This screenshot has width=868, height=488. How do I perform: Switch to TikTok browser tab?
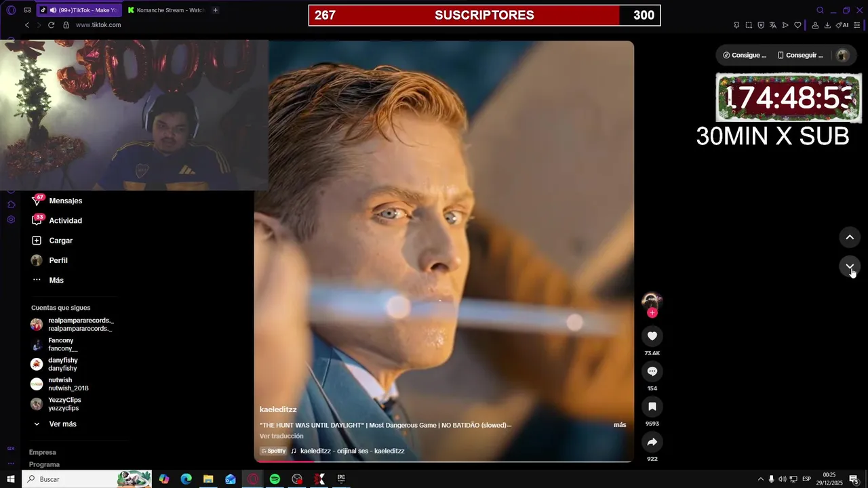tap(78, 10)
